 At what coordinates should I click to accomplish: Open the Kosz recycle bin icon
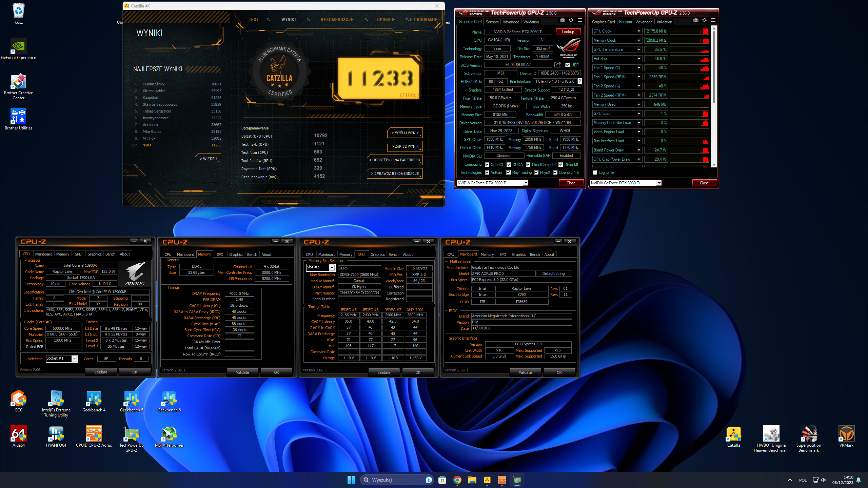click(18, 14)
